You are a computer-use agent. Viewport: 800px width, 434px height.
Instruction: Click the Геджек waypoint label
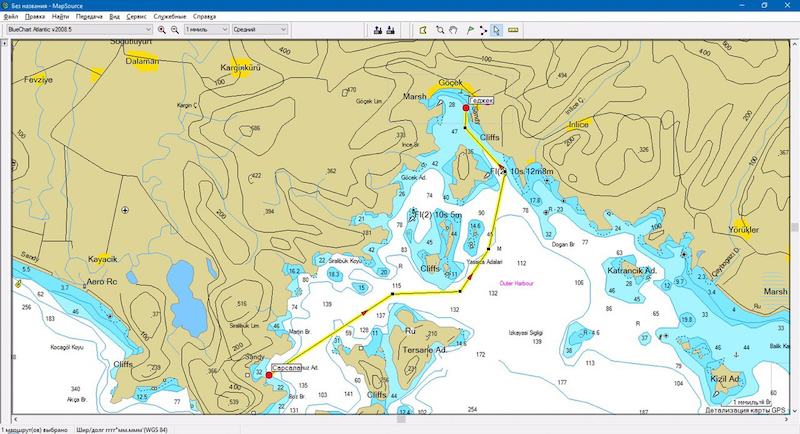(481, 100)
